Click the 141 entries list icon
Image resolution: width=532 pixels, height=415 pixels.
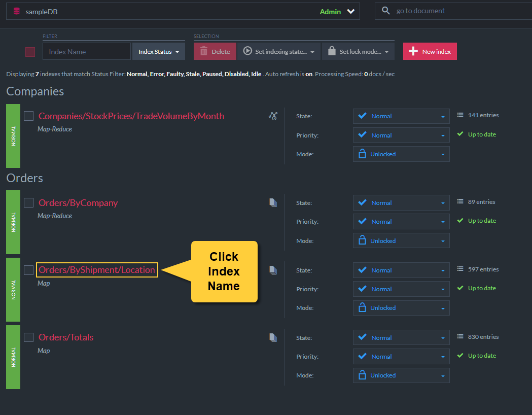460,115
